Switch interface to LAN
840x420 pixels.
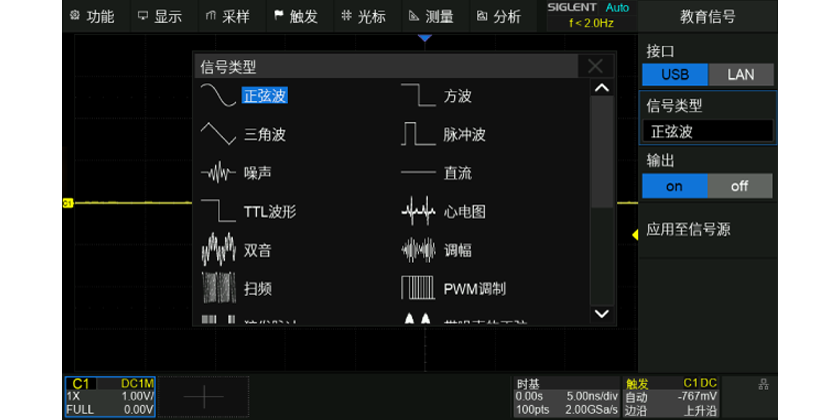(x=740, y=74)
